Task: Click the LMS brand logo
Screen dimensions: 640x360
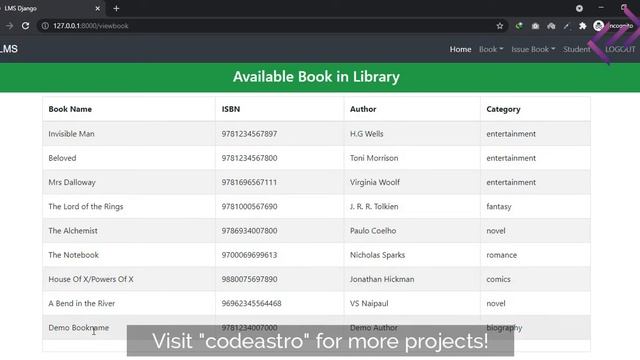Action: (x=9, y=49)
